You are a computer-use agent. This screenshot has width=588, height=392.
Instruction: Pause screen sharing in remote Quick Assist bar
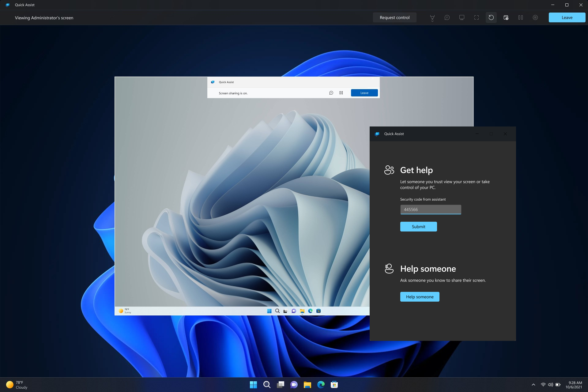point(341,93)
